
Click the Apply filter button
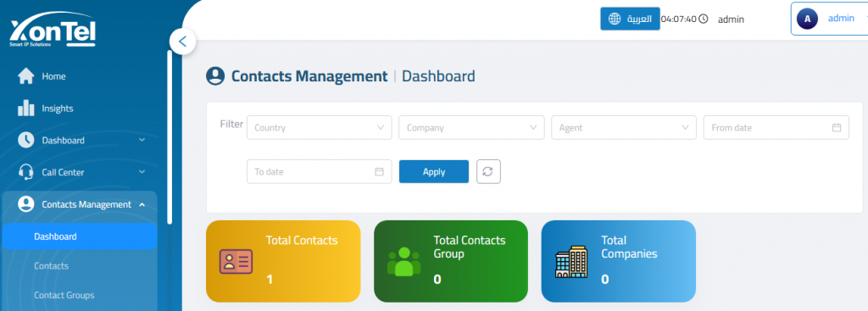point(434,171)
